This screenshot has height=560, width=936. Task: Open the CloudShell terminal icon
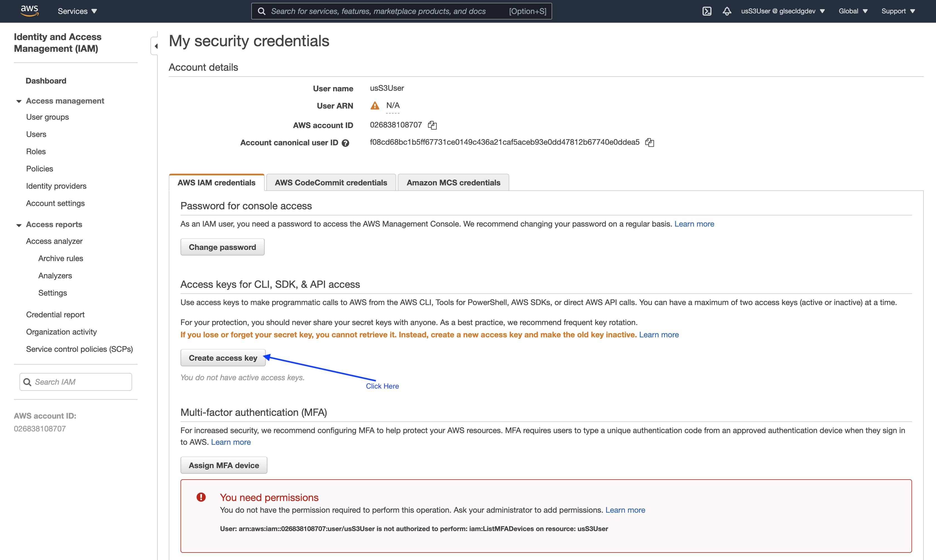tap(707, 11)
